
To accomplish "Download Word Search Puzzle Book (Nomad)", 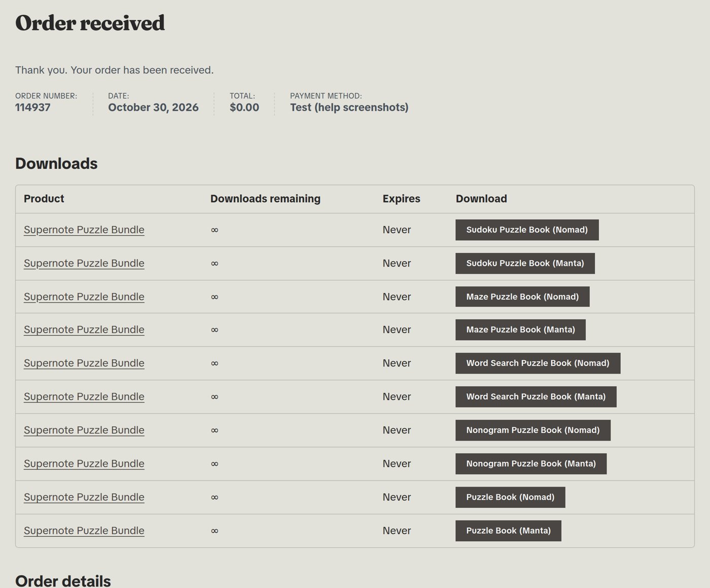I will coord(538,363).
